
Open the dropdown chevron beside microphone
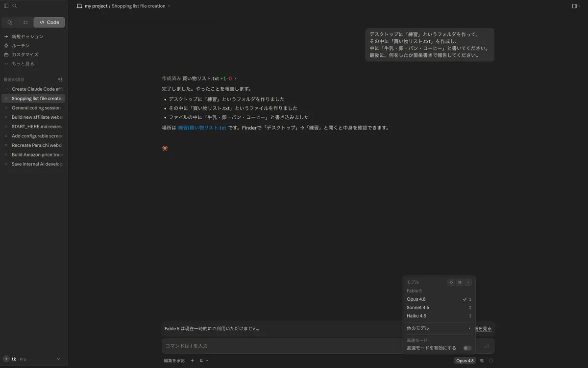[x=207, y=361]
